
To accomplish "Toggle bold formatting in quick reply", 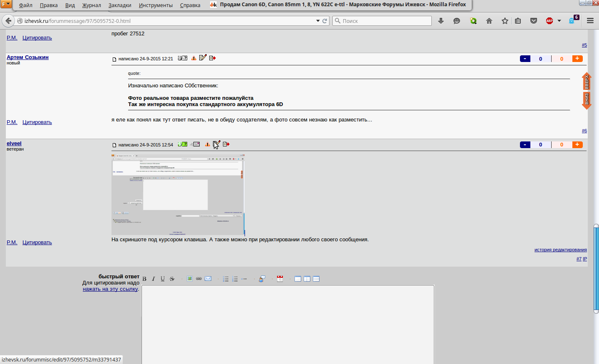I will 144,279.
